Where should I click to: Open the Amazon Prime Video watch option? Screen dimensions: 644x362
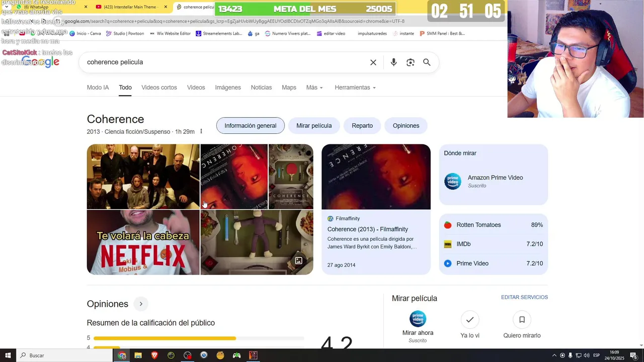[494, 182]
